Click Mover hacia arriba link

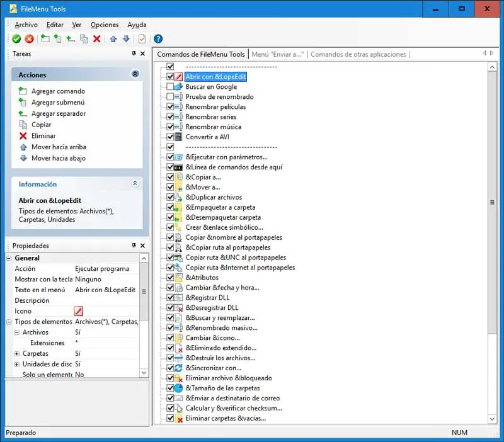[x=59, y=147]
